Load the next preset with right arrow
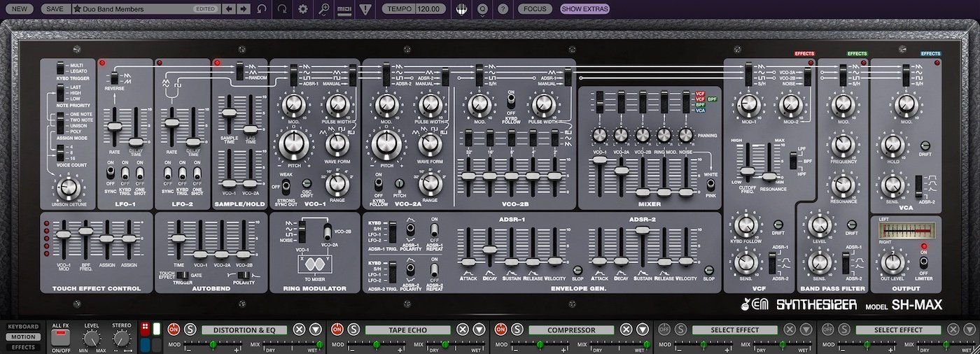980x354 pixels. pyautogui.click(x=243, y=9)
